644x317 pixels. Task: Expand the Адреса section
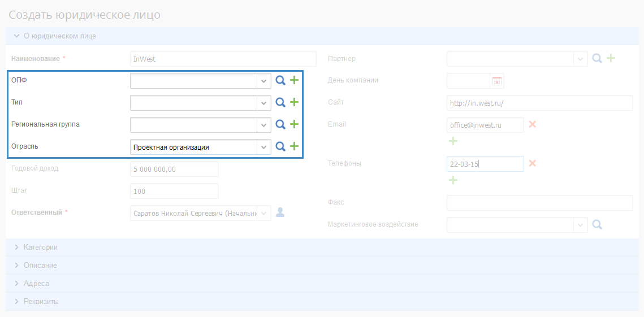(x=36, y=283)
